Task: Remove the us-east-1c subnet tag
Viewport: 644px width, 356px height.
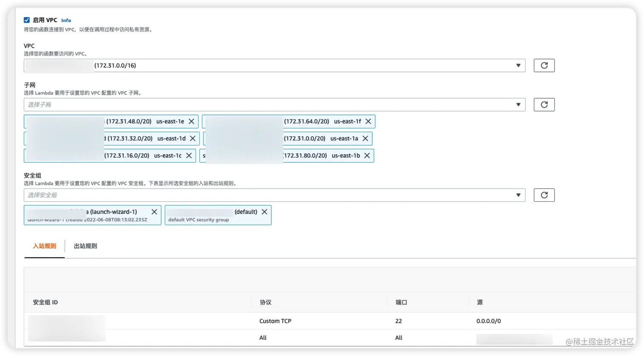Action: [x=189, y=155]
